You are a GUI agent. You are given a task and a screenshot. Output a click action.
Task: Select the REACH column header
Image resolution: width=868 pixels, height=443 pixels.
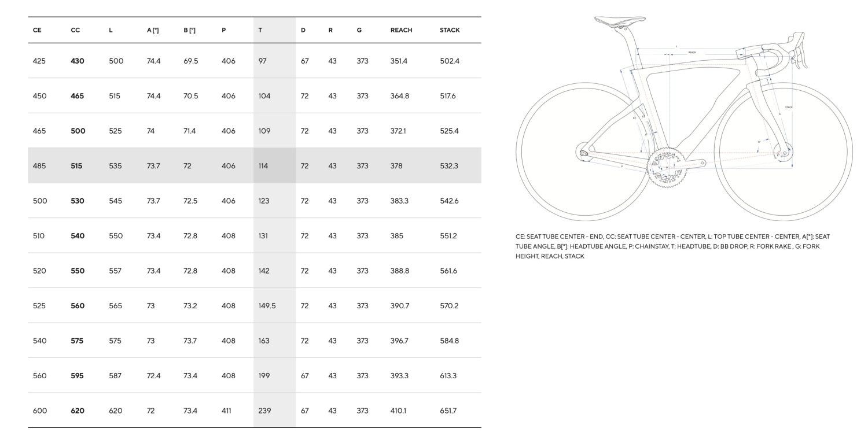click(x=401, y=30)
